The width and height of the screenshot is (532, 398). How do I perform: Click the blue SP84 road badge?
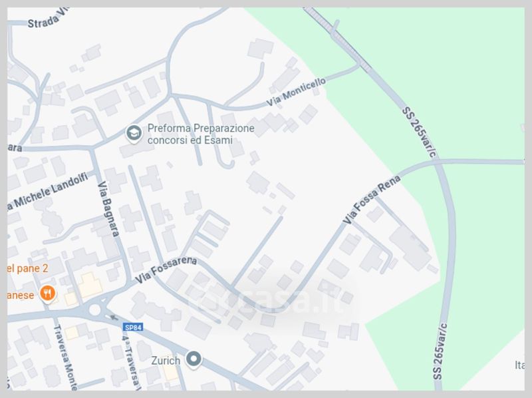click(x=133, y=327)
